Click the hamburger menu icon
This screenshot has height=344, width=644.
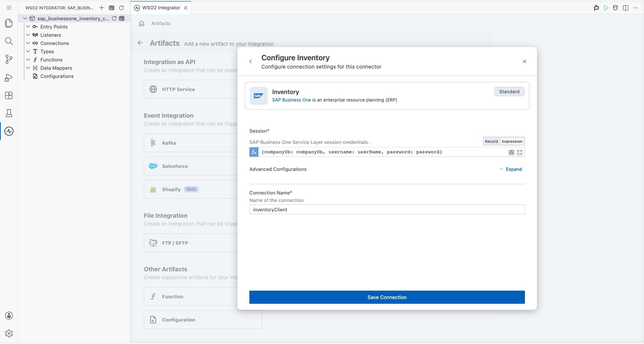[x=9, y=7]
